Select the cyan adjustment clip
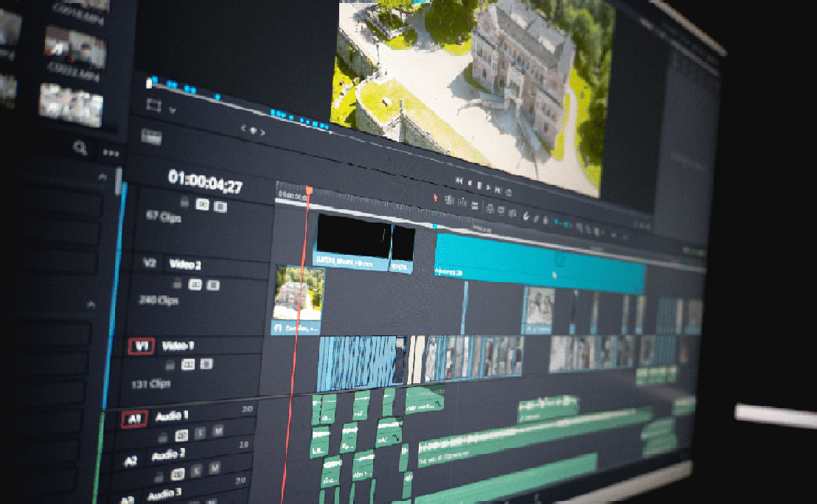This screenshot has height=504, width=817. tap(540, 264)
